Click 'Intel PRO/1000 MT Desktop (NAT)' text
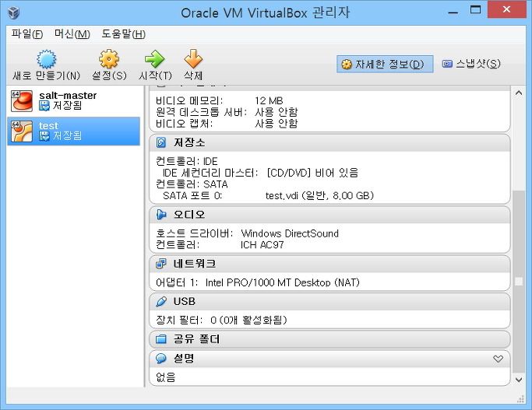This screenshot has width=532, height=410. click(x=283, y=282)
